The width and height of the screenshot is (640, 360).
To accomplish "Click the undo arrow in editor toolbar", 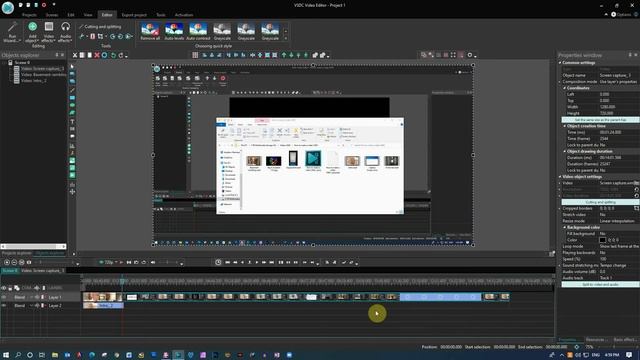I will pos(113,55).
